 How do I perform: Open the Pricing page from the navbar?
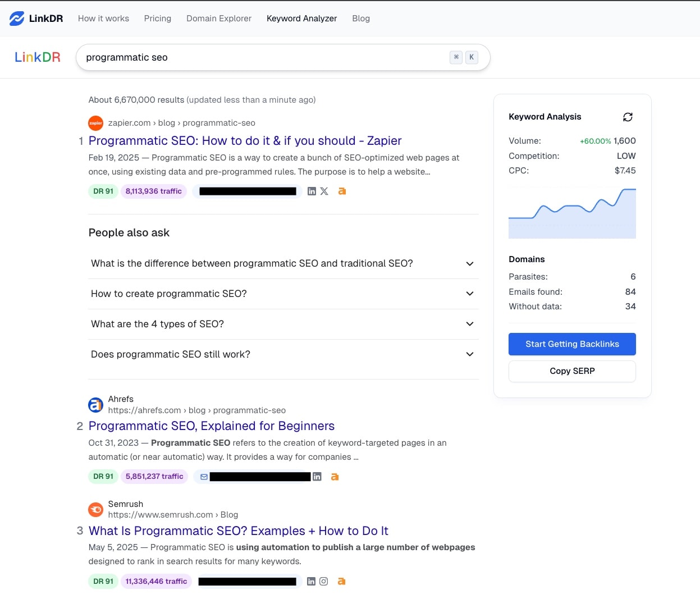[157, 18]
